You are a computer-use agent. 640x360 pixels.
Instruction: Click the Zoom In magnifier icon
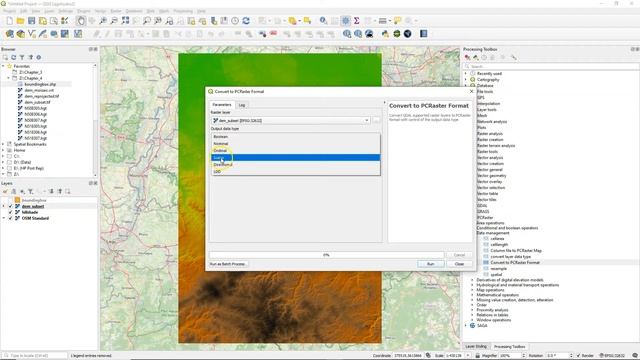click(103, 21)
